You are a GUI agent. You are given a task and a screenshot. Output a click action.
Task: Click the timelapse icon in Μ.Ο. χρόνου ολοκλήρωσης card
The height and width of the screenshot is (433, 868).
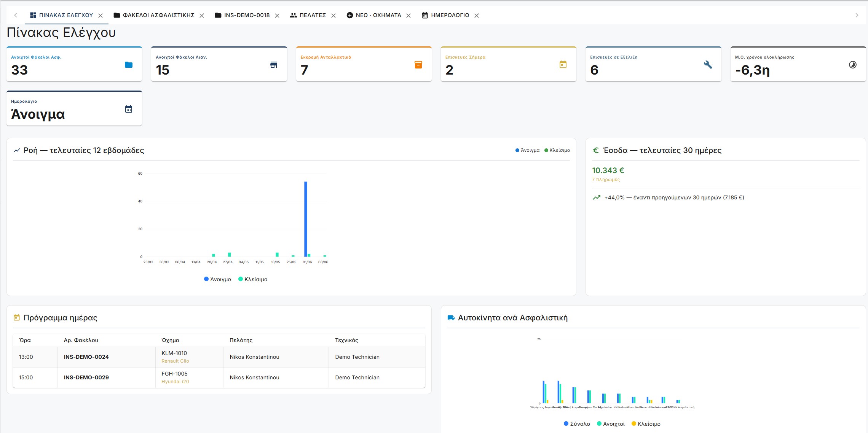tap(853, 65)
